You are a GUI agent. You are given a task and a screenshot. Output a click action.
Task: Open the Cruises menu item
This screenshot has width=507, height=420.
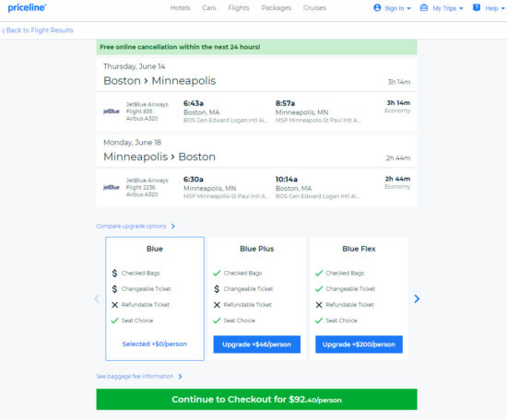click(x=314, y=7)
